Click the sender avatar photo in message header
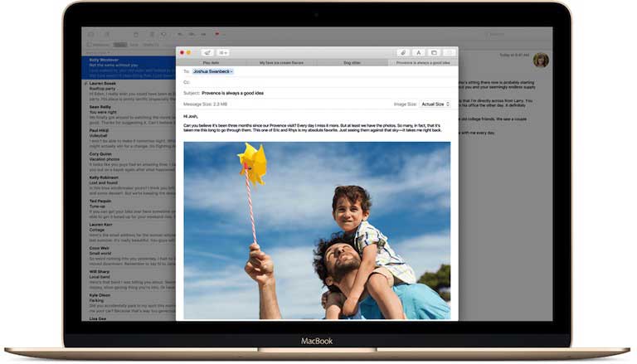637x364 pixels. (x=541, y=60)
